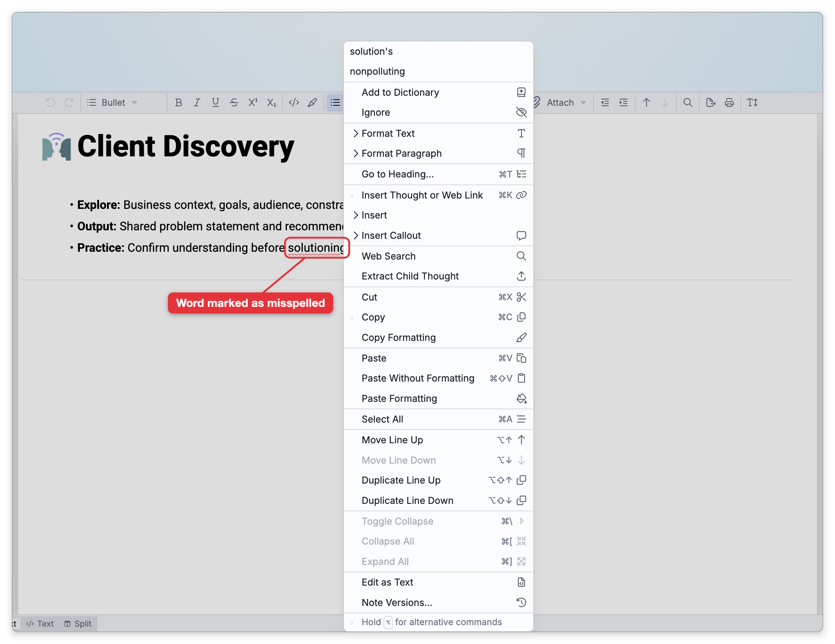Toggle Underline formatting in toolbar

click(x=215, y=102)
